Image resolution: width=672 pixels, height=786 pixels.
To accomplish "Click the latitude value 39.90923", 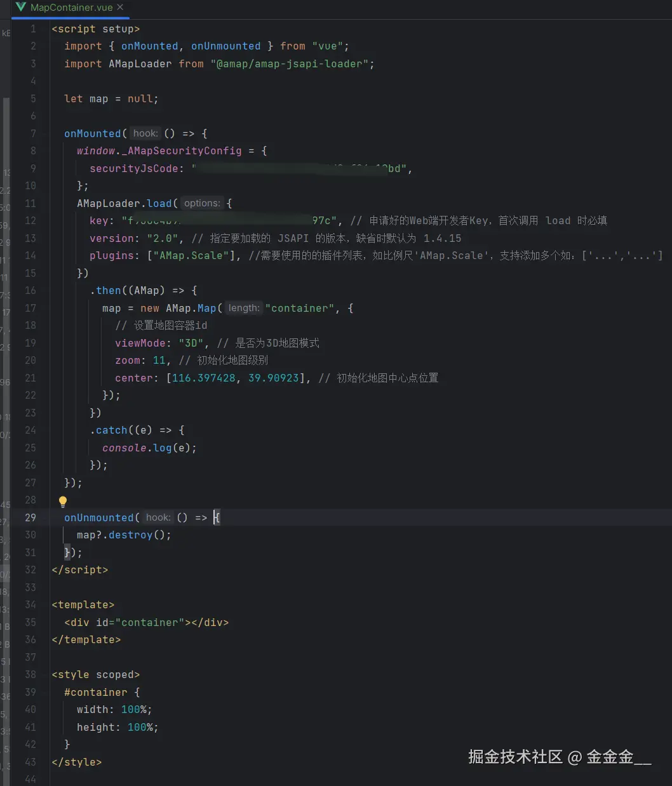I will click(x=274, y=378).
